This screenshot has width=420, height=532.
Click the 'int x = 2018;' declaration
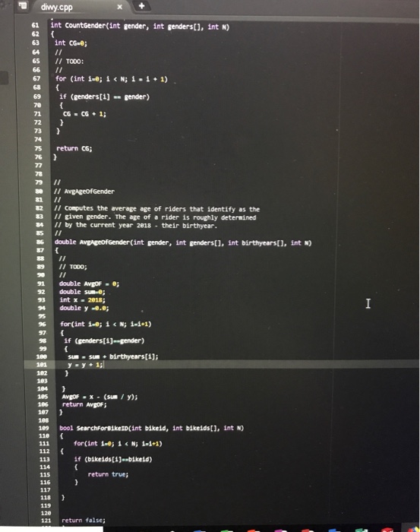[82, 300]
